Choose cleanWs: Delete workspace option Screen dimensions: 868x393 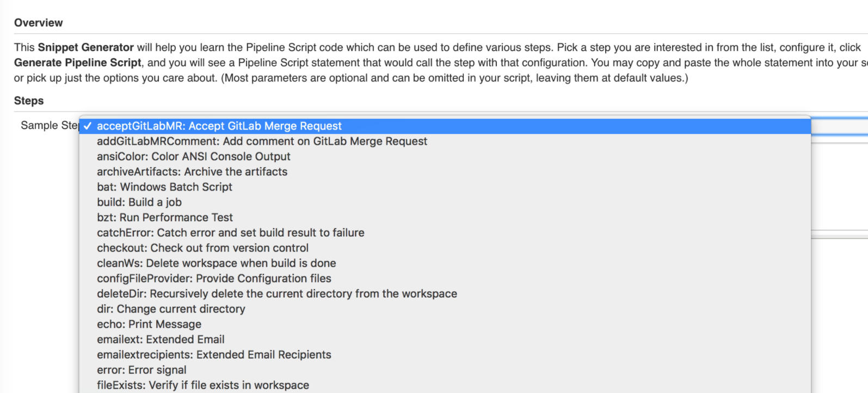216,263
